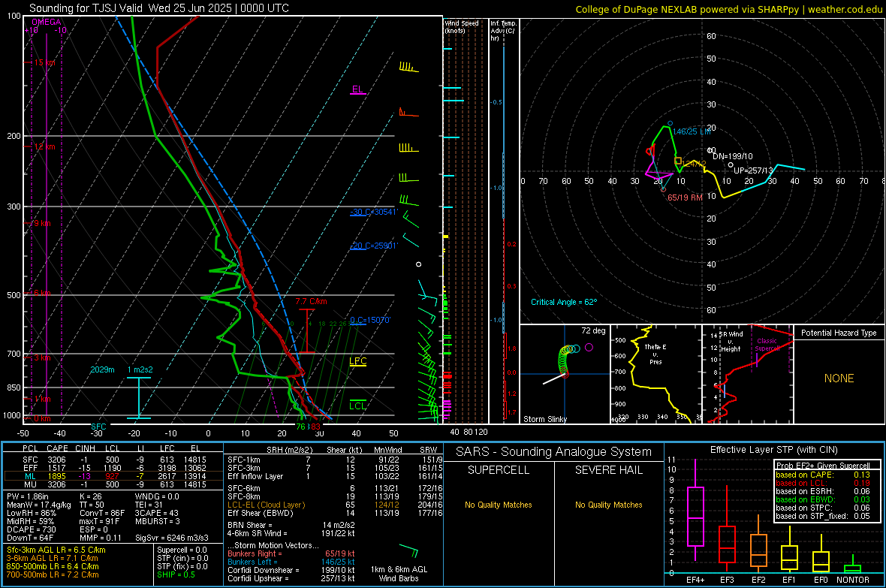886x588 pixels.
Task: Click the 'PW = 1.86in' value
Action: (x=28, y=496)
